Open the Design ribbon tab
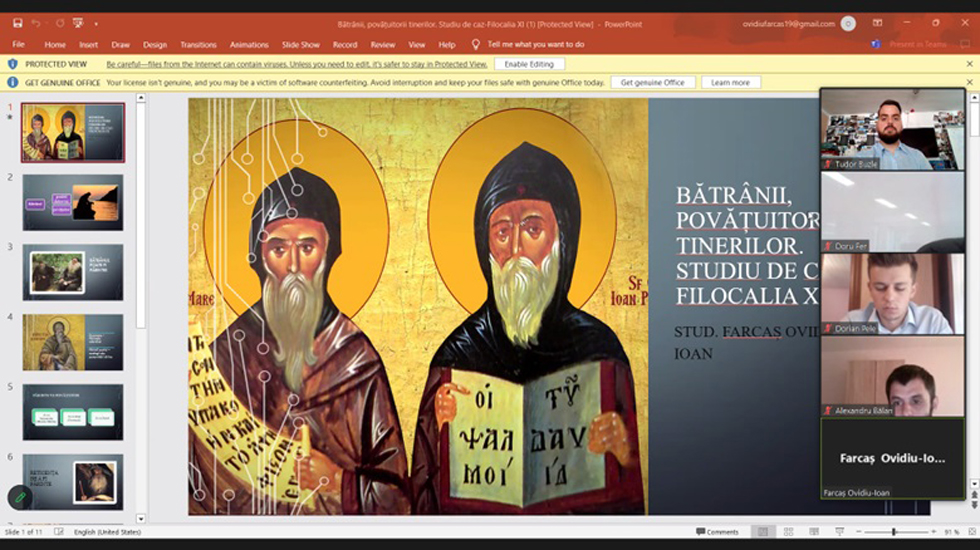Image resolution: width=980 pixels, height=550 pixels. point(154,44)
